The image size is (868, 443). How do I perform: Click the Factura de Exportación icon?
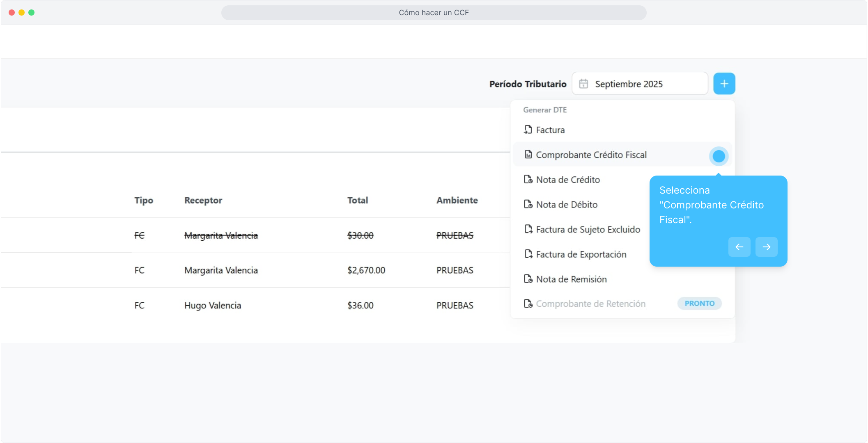click(x=528, y=254)
